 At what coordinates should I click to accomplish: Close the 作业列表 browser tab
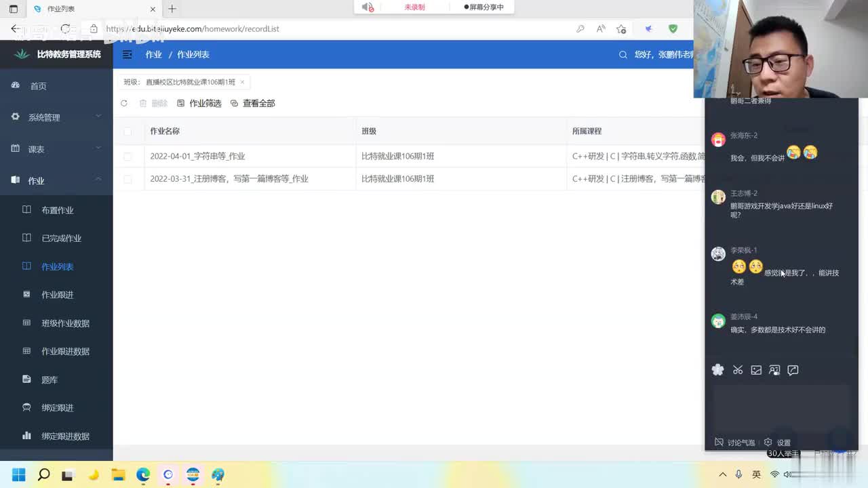153,9
